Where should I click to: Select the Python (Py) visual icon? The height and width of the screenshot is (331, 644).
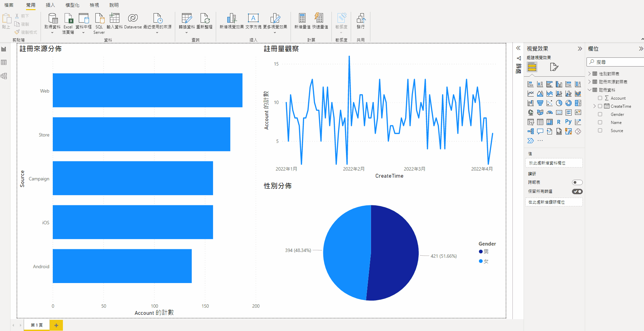[569, 122]
